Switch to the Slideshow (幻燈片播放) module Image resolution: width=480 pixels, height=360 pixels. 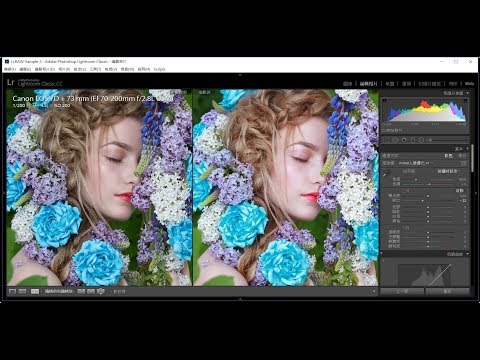[430, 84]
